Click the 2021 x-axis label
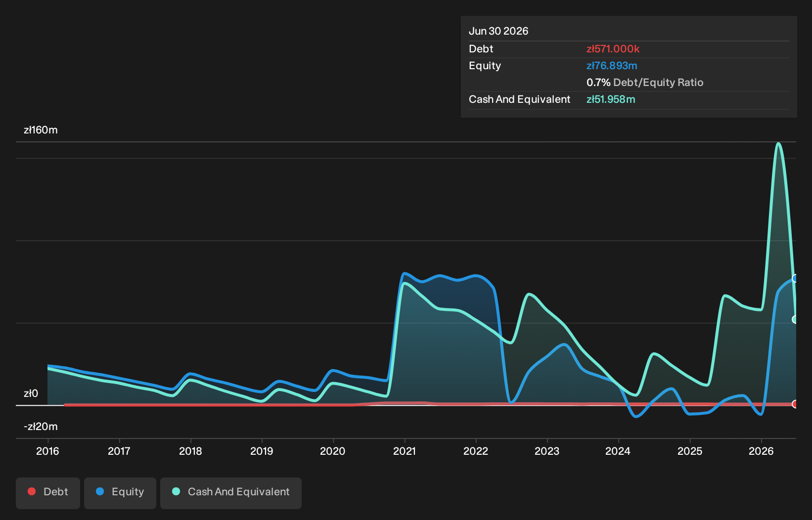Screen dimensions: 812x520 tap(405, 451)
